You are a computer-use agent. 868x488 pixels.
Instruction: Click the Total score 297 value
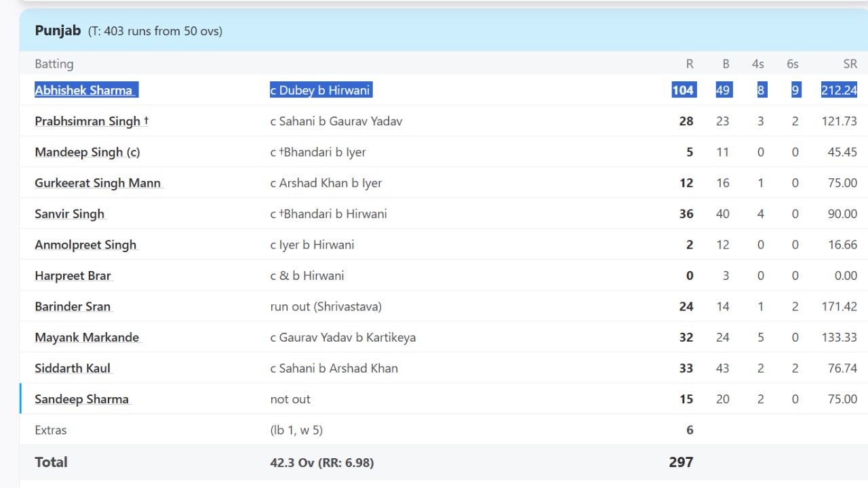point(681,462)
